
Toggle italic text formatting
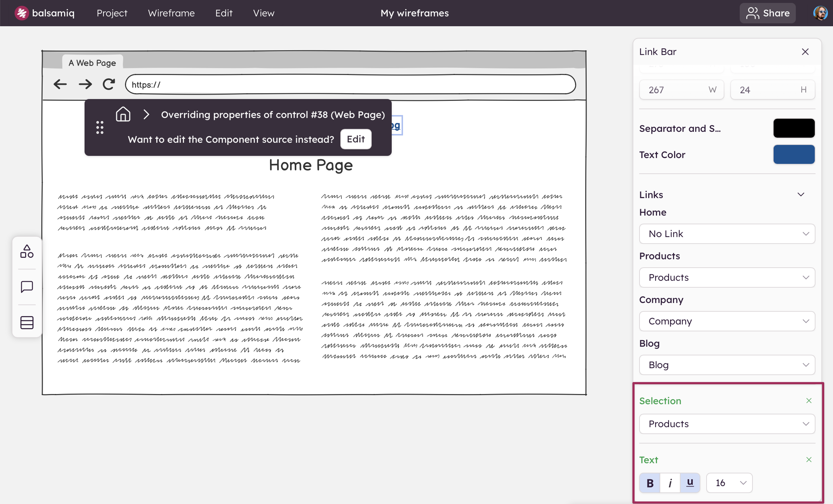(670, 483)
